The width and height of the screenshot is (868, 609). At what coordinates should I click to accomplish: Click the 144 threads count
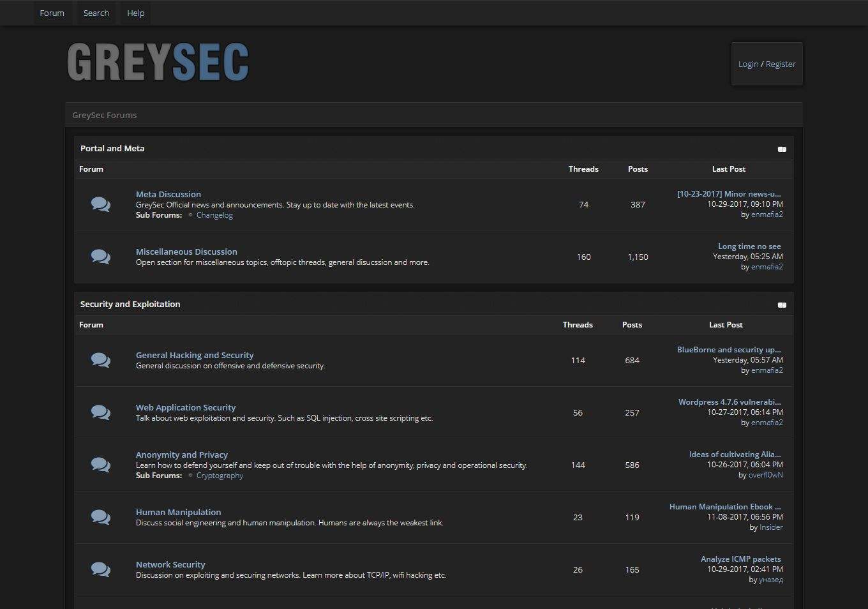tap(578, 465)
